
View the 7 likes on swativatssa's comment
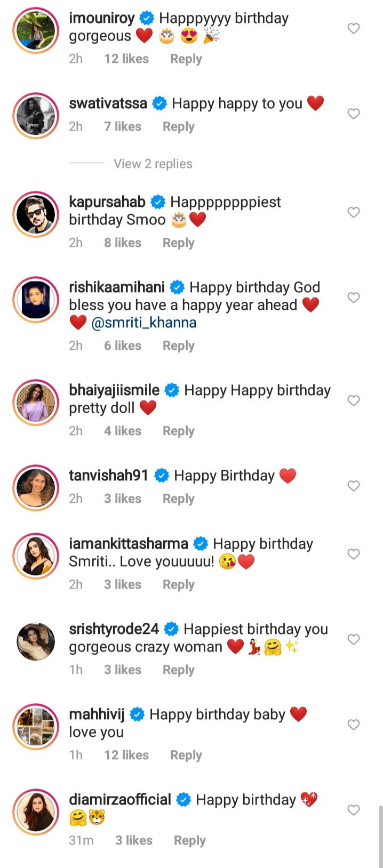[122, 126]
